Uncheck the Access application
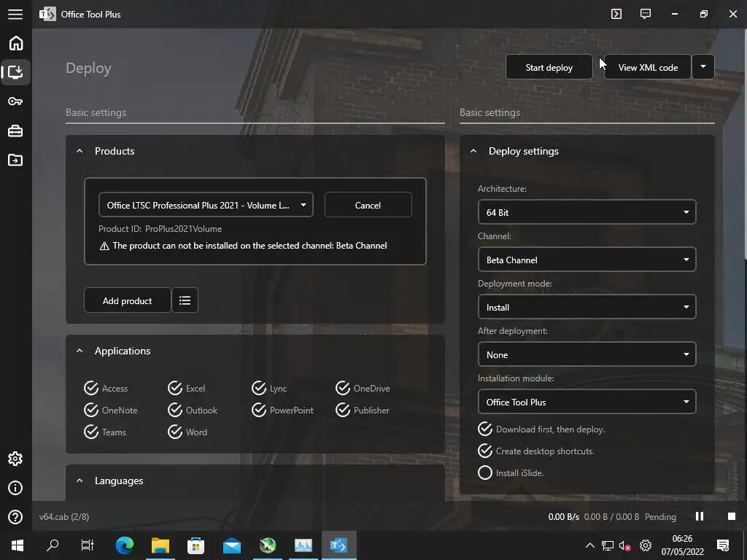This screenshot has height=560, width=747. click(106, 389)
